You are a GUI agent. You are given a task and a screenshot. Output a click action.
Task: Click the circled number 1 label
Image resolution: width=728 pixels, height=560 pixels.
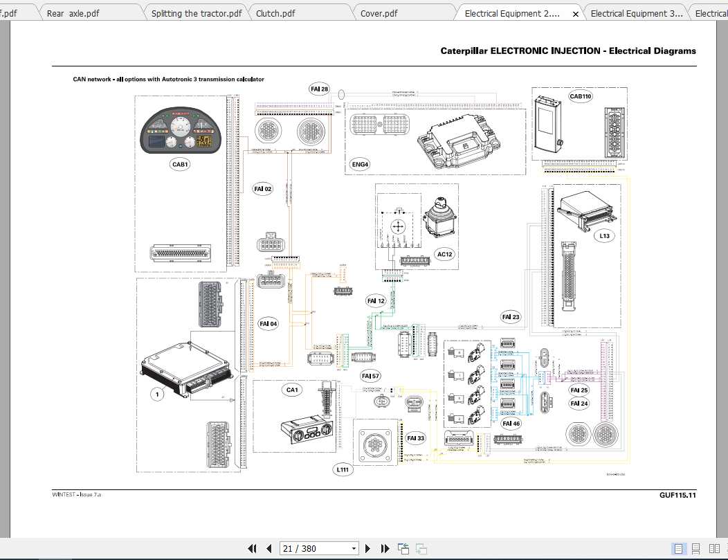157,395
